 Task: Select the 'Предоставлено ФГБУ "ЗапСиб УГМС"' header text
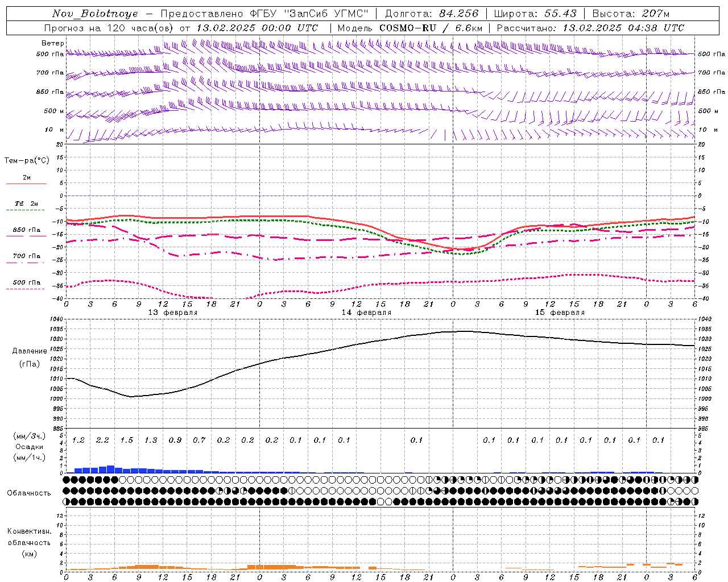click(x=264, y=14)
